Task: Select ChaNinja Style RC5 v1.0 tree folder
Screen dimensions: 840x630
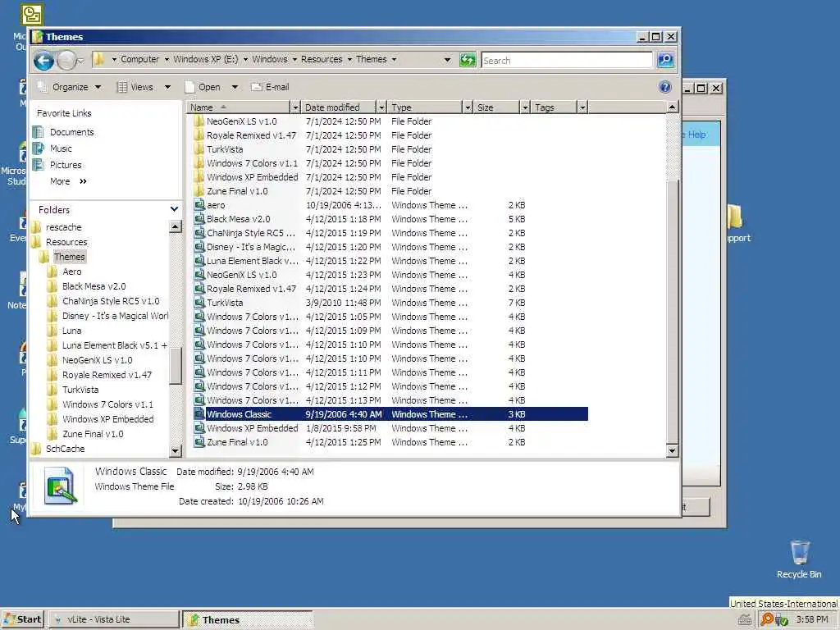Action: [x=111, y=301]
